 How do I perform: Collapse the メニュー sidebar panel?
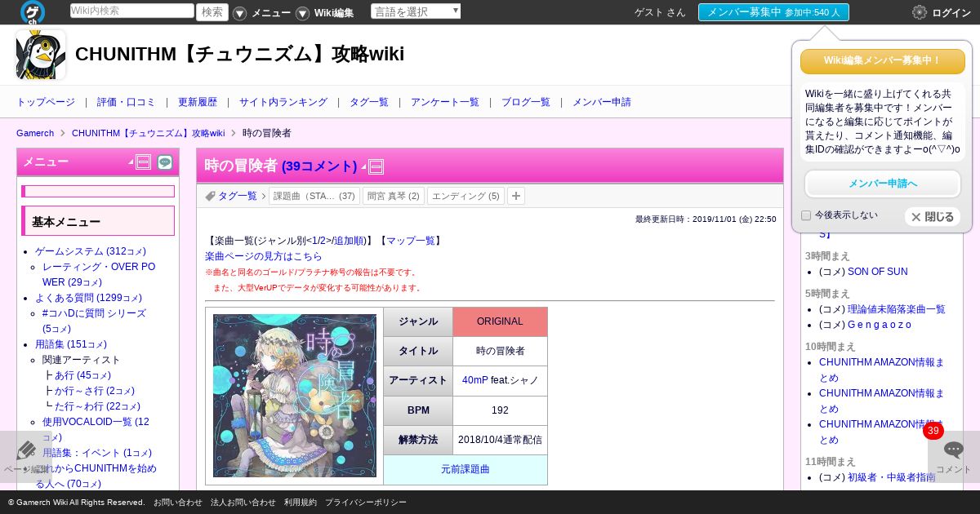click(x=144, y=162)
